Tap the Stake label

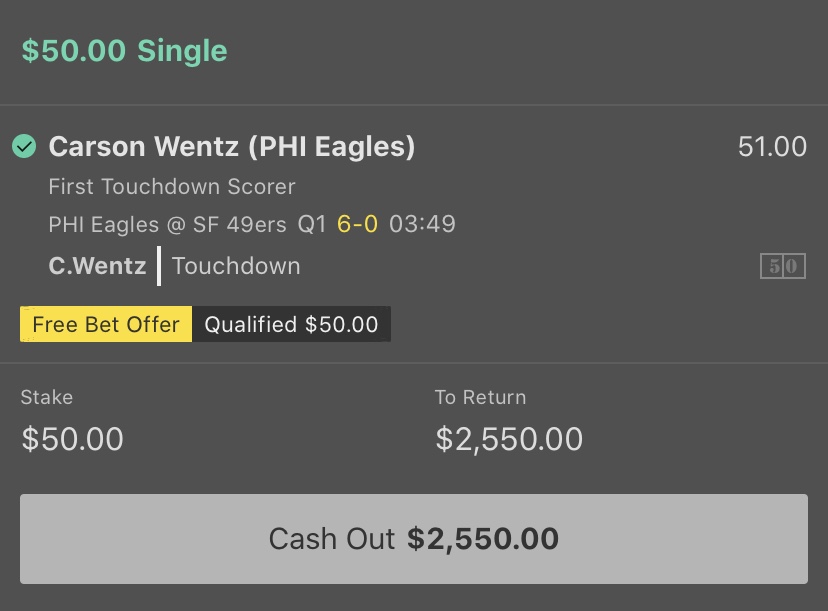[47, 397]
